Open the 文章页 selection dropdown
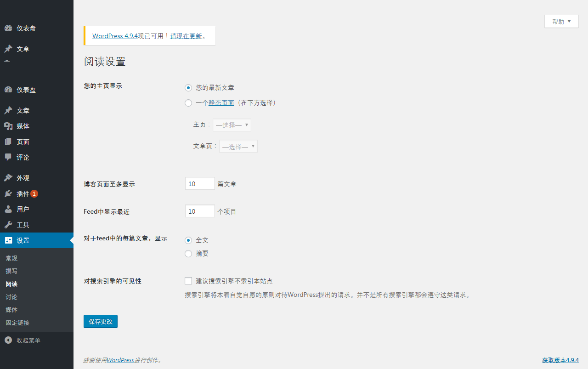Image resolution: width=588 pixels, height=369 pixels. coord(238,146)
